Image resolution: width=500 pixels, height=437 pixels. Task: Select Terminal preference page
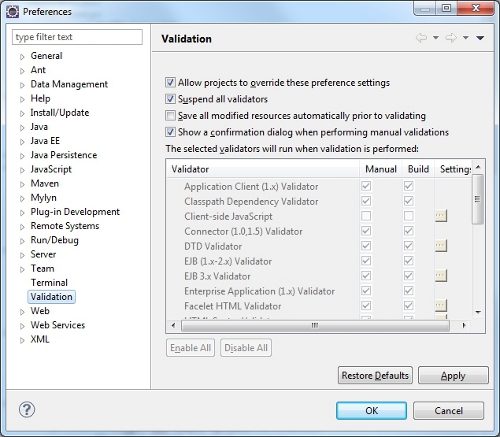click(x=49, y=283)
